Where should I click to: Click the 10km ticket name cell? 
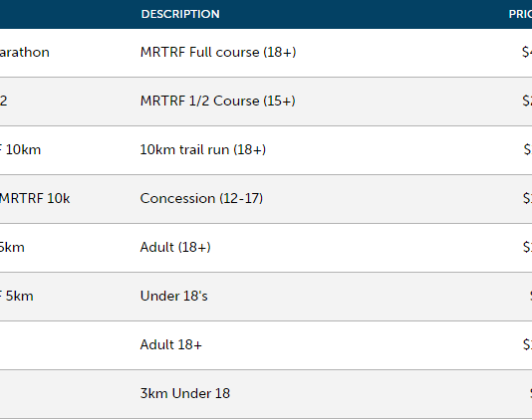coord(20,149)
